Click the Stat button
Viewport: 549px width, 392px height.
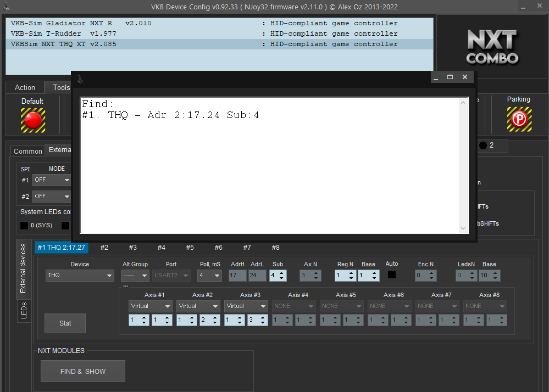tap(65, 323)
